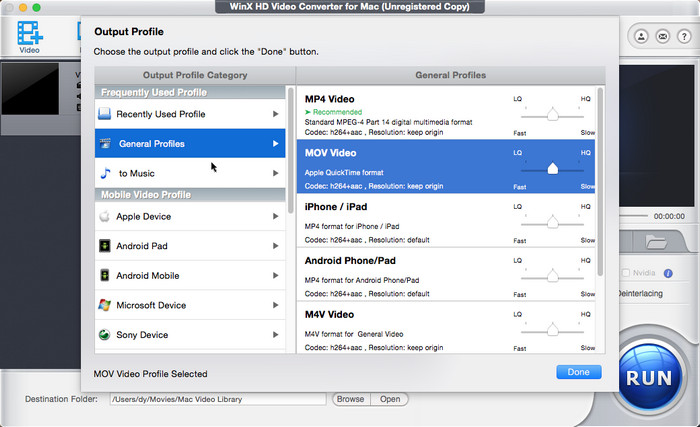Click the Android Pad category label
Viewport: 700px width, 427px height.
click(x=142, y=246)
